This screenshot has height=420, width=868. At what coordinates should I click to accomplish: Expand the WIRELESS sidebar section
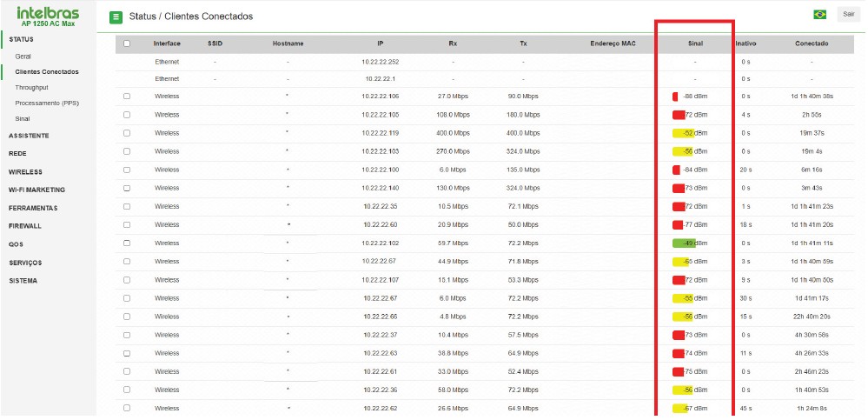pos(25,172)
